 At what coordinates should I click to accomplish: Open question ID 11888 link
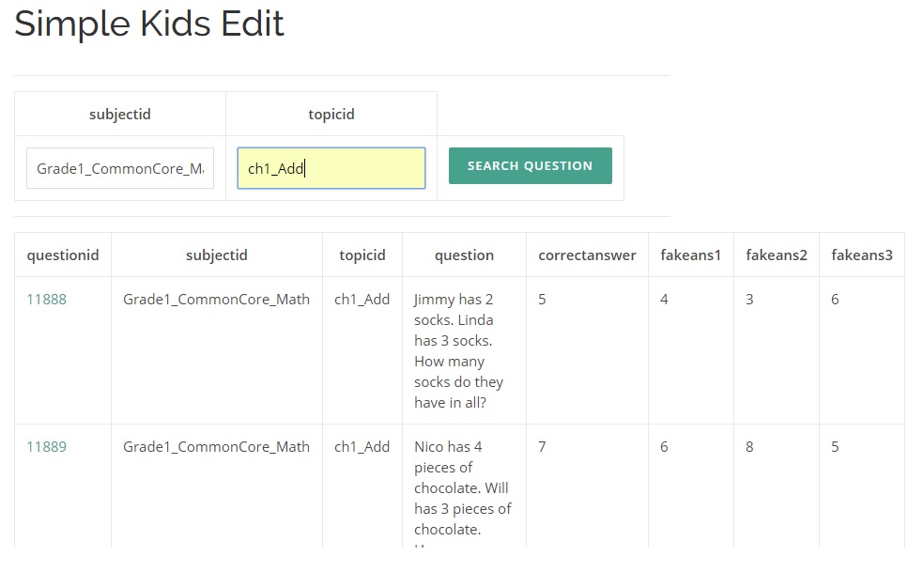(46, 300)
